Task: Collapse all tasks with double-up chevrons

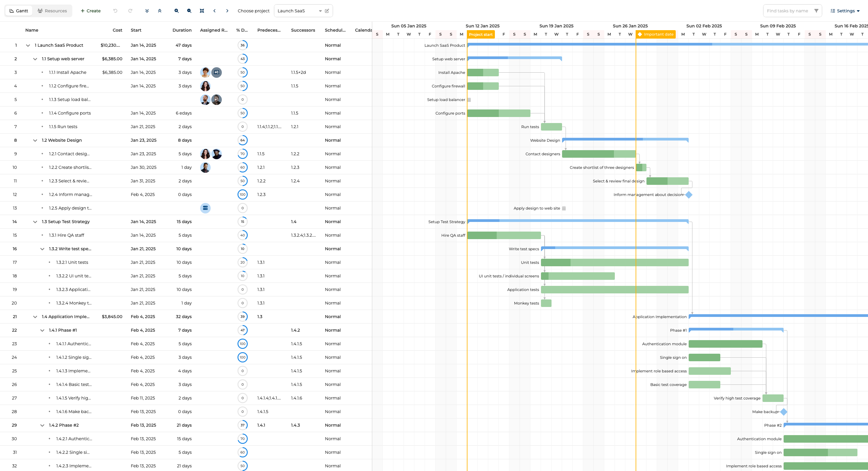Action: click(x=160, y=11)
